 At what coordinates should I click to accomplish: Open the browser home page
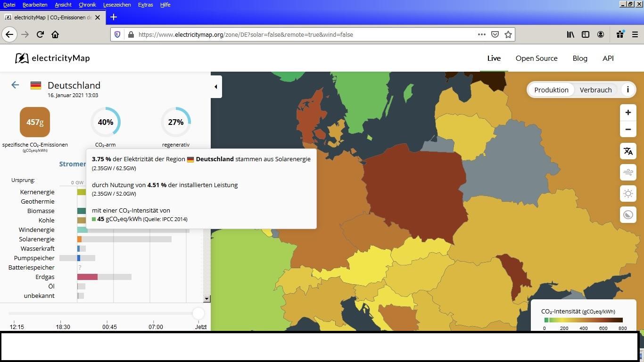point(55,34)
